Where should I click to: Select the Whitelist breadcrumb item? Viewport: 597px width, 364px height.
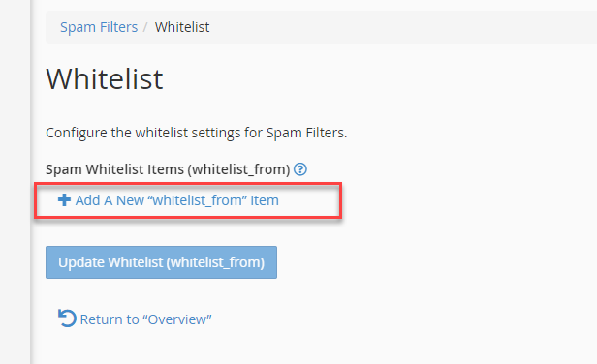click(x=182, y=27)
